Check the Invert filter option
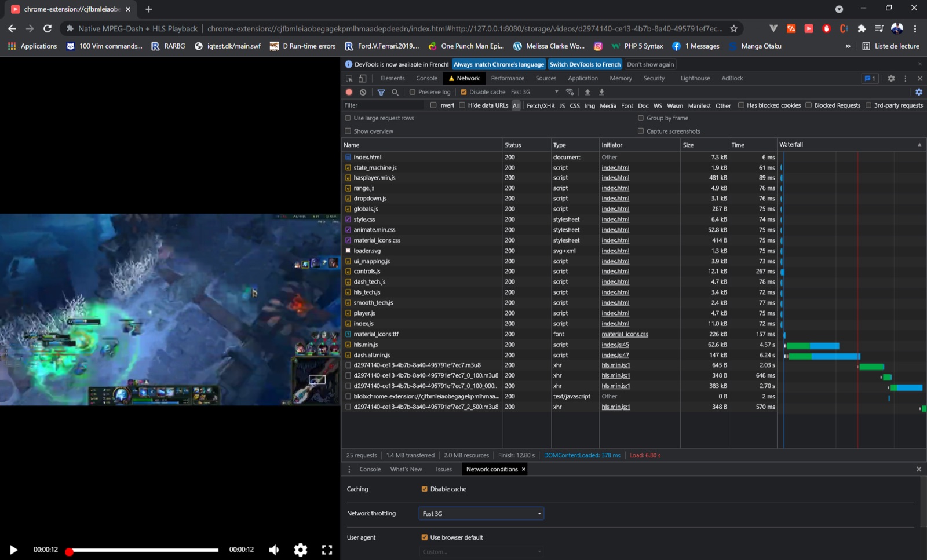Viewport: 927px width, 560px height. coord(433,105)
